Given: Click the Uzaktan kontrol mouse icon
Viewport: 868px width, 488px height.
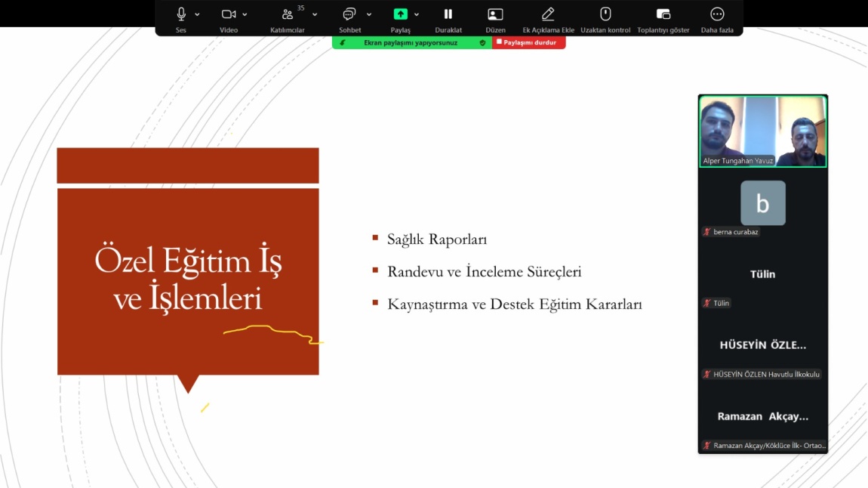Looking at the screenshot, I should pos(605,14).
